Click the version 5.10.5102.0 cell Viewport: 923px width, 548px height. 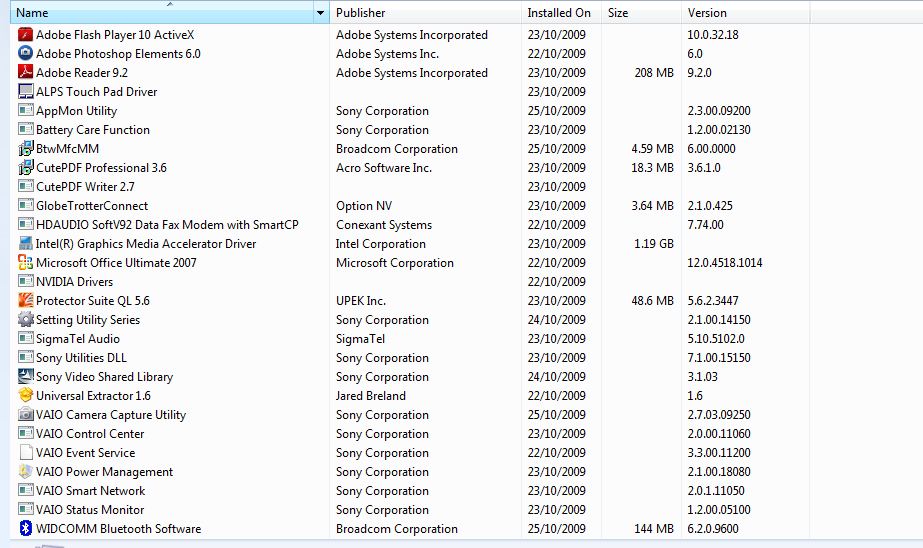click(716, 338)
